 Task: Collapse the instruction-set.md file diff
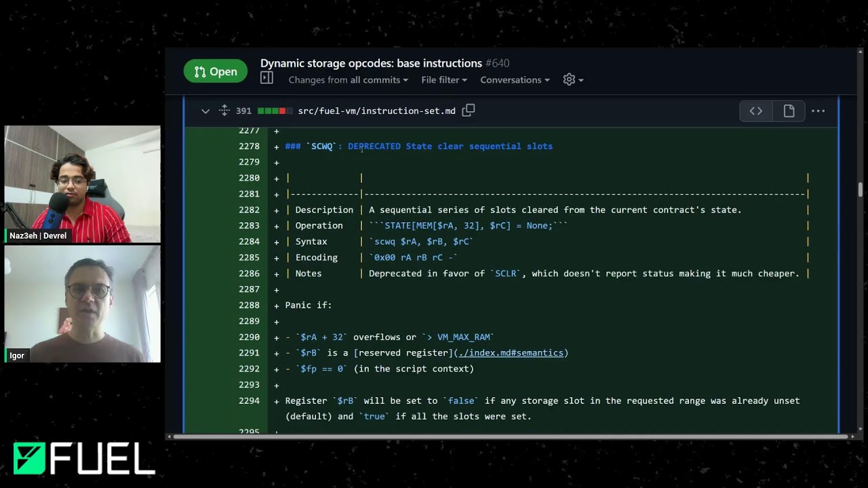point(205,111)
